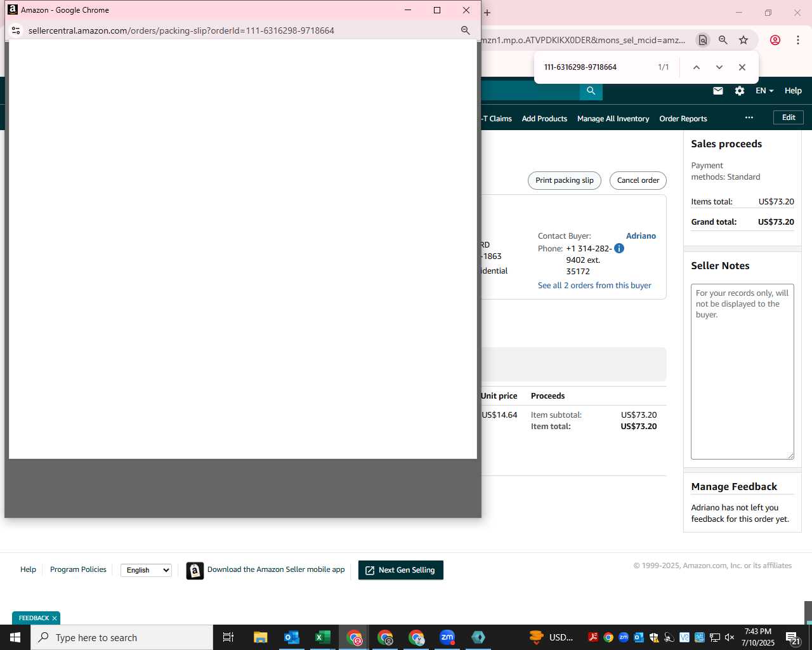This screenshot has height=650, width=812.
Task: Click the Print packing slip button
Action: (x=564, y=180)
